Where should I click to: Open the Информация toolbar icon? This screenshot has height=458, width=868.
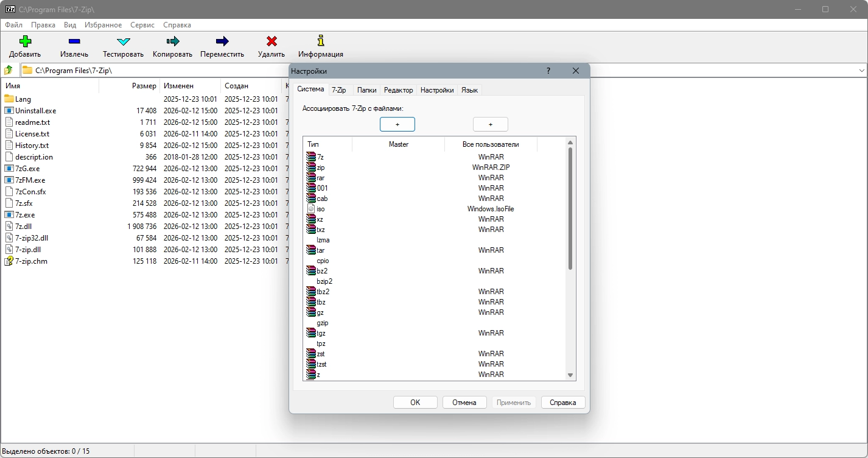pos(321,41)
